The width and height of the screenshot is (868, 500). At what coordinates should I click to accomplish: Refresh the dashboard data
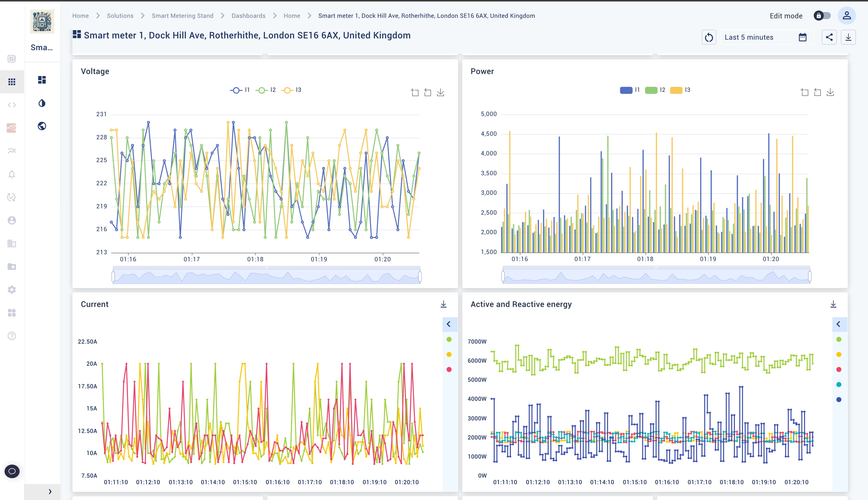709,37
